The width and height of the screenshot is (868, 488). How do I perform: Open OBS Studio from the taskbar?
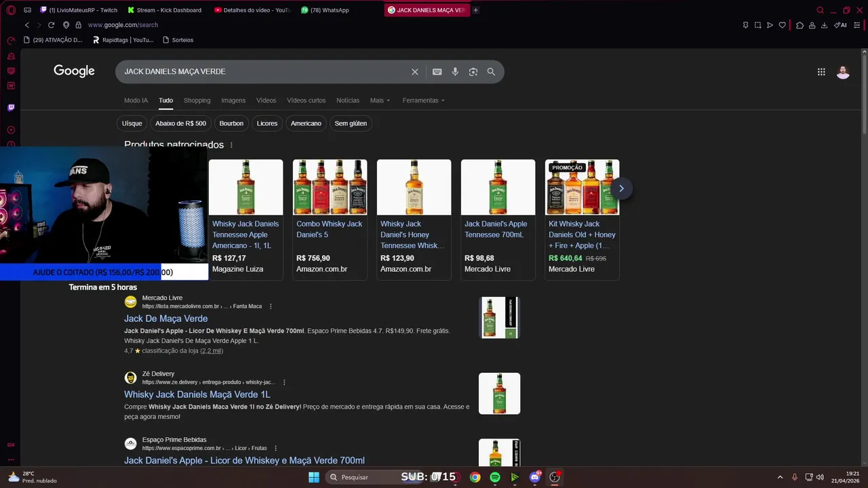[555, 477]
